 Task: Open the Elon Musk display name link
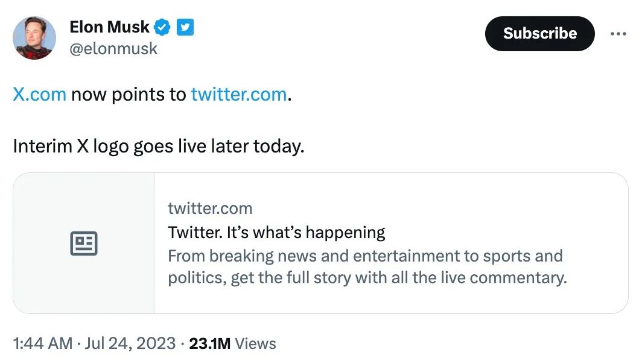pyautogui.click(x=109, y=27)
